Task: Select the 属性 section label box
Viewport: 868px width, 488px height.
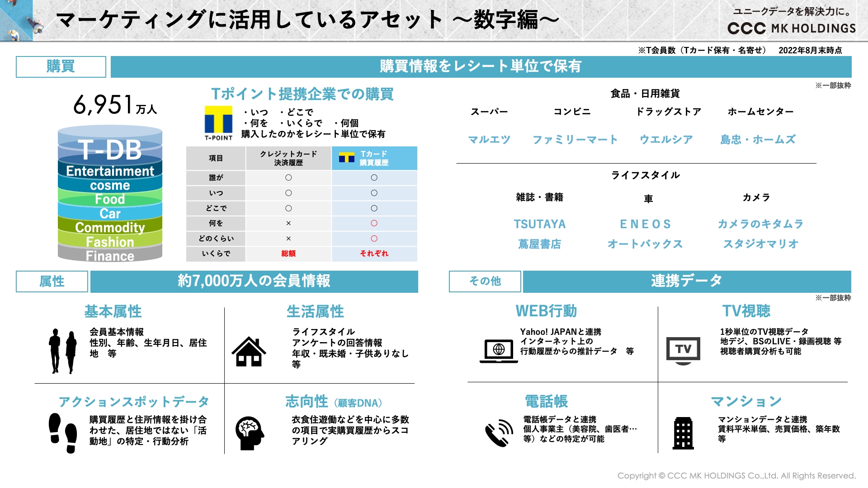Action: coord(52,281)
